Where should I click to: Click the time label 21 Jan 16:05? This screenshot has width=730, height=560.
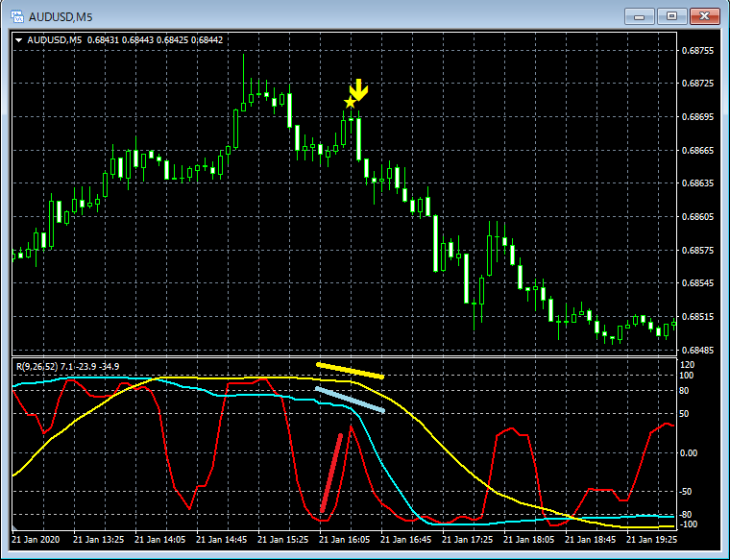click(x=344, y=540)
